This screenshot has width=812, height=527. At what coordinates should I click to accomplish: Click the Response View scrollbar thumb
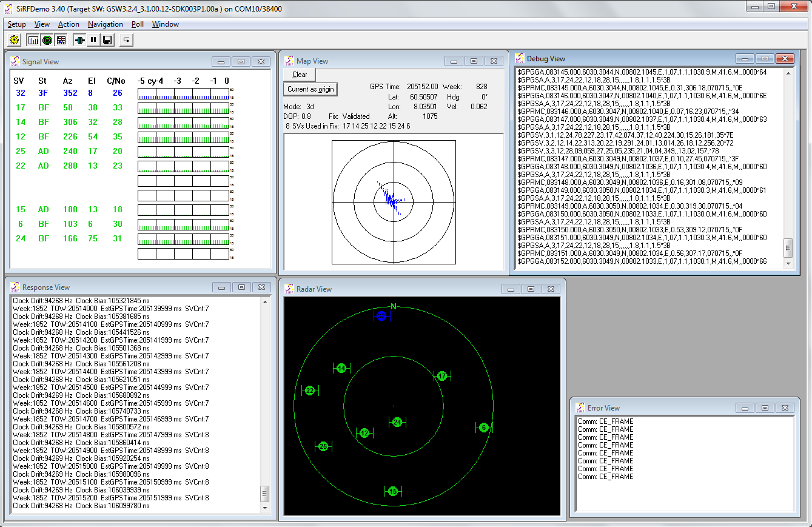(264, 493)
